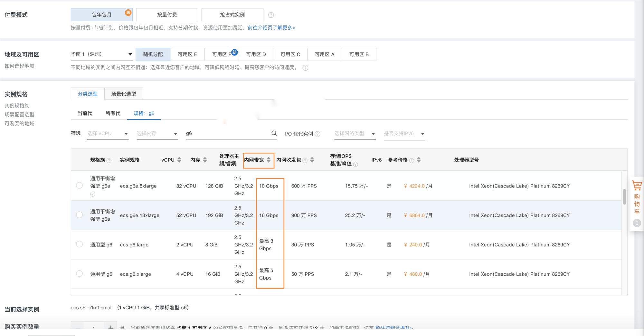The image size is (644, 336).
Task: Sort table by vCPU column
Action: click(x=179, y=160)
